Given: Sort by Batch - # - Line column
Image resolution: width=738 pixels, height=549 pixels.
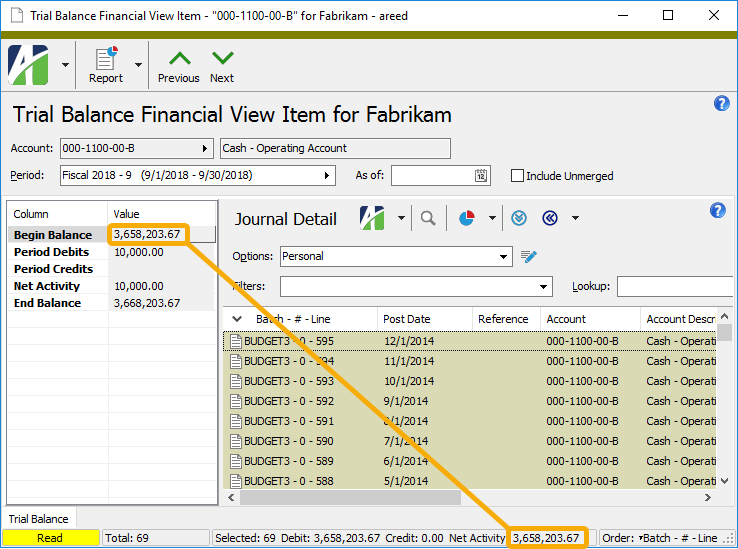Looking at the screenshot, I should pos(293,319).
